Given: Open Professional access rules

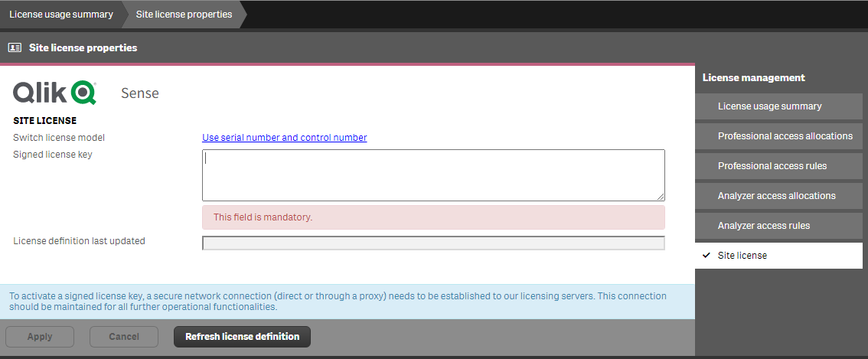Looking at the screenshot, I should point(779,166).
